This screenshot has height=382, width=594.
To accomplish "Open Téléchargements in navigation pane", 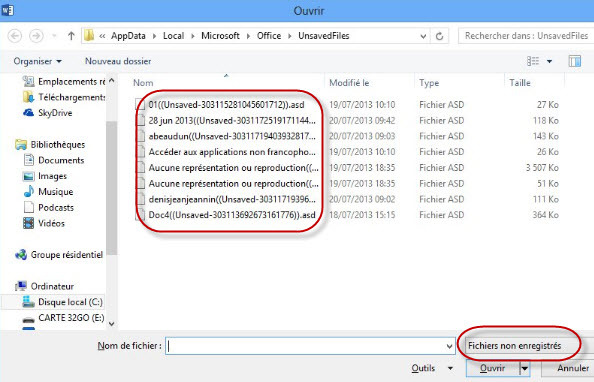I will tap(64, 97).
